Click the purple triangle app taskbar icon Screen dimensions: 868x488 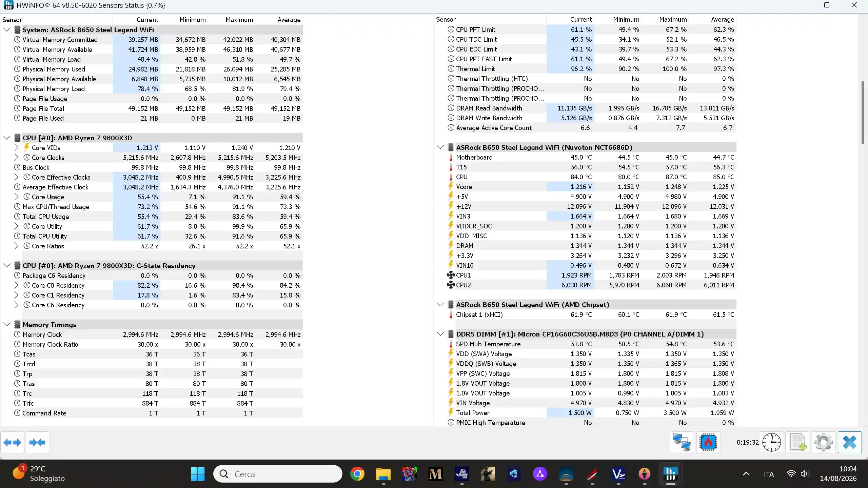[x=540, y=474]
